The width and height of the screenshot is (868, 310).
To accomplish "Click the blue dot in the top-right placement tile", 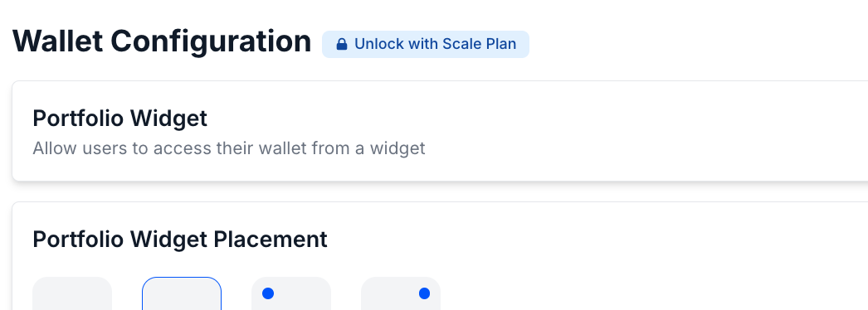I will click(425, 293).
